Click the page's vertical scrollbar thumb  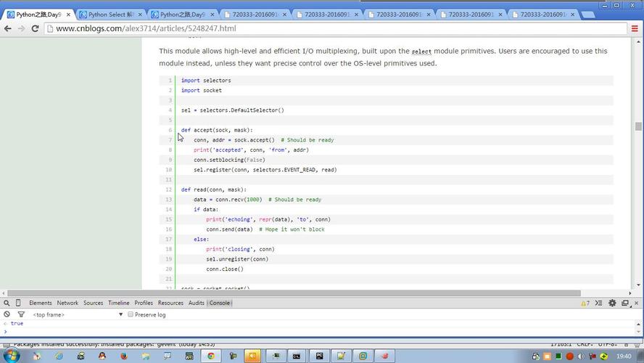coord(638,126)
